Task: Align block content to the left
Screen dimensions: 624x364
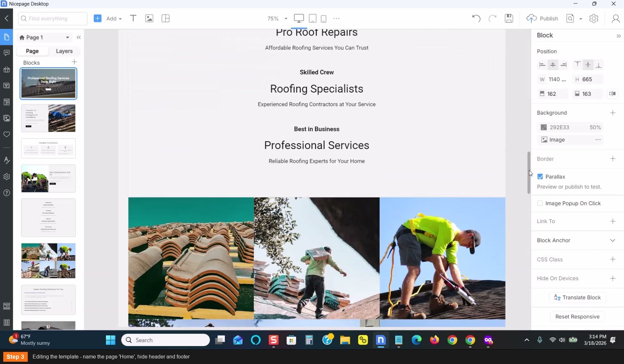Action: (542, 65)
